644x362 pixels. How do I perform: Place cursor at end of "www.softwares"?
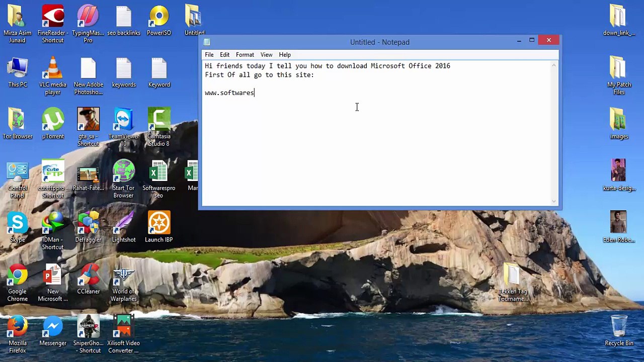(x=255, y=93)
